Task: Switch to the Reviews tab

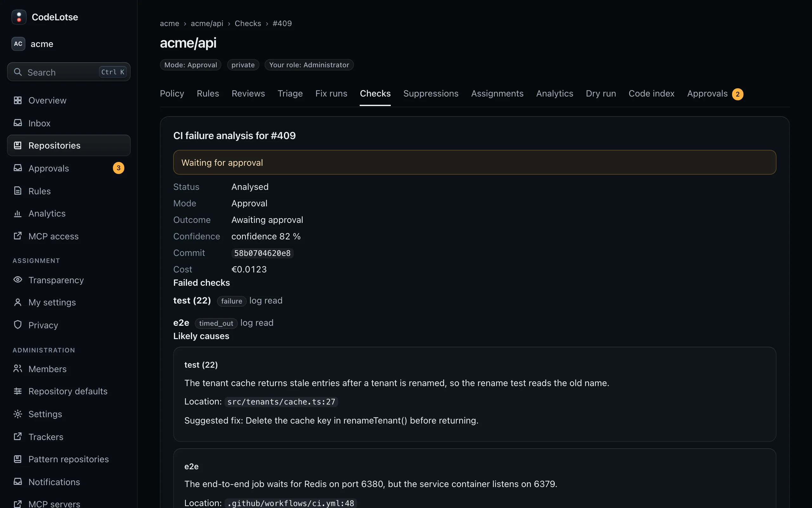Action: [x=248, y=93]
